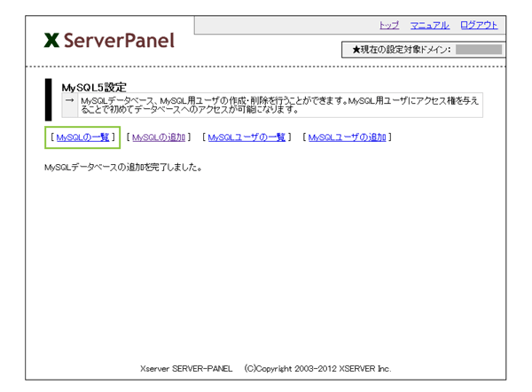The image size is (532, 392).
Task: Open the MySQLの一覧 link
Action: click(82, 137)
